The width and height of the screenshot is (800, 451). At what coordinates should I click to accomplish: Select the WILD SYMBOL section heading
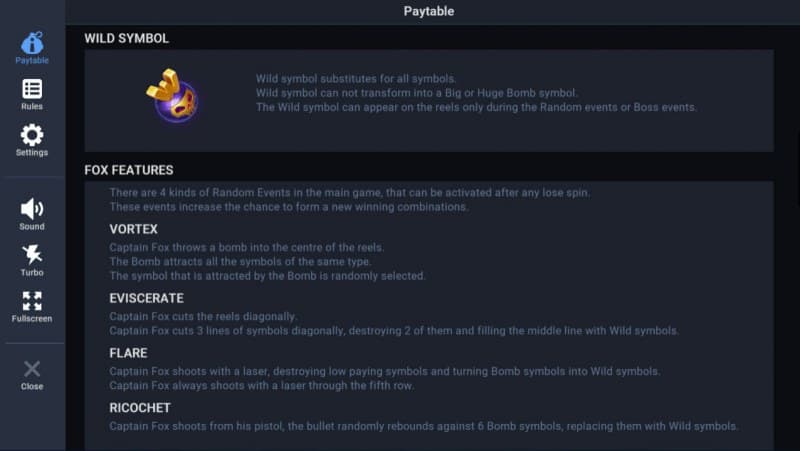click(x=126, y=38)
